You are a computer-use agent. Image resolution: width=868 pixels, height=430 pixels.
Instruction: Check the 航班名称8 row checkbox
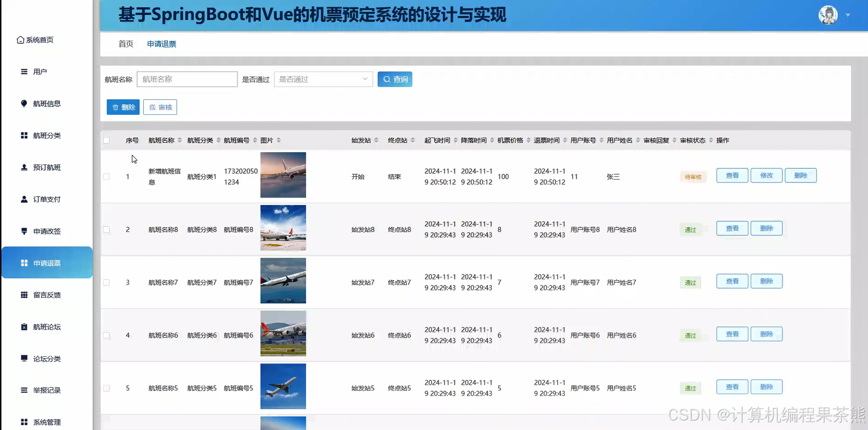(106, 230)
